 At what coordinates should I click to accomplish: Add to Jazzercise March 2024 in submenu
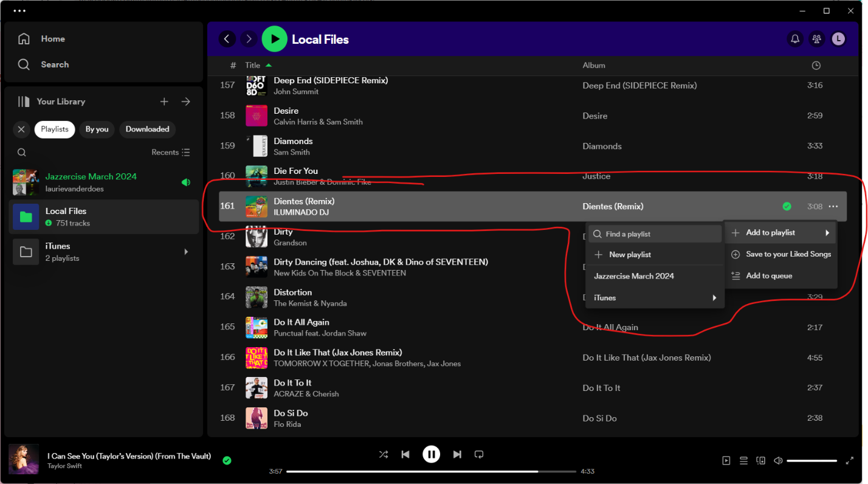[x=655, y=276]
